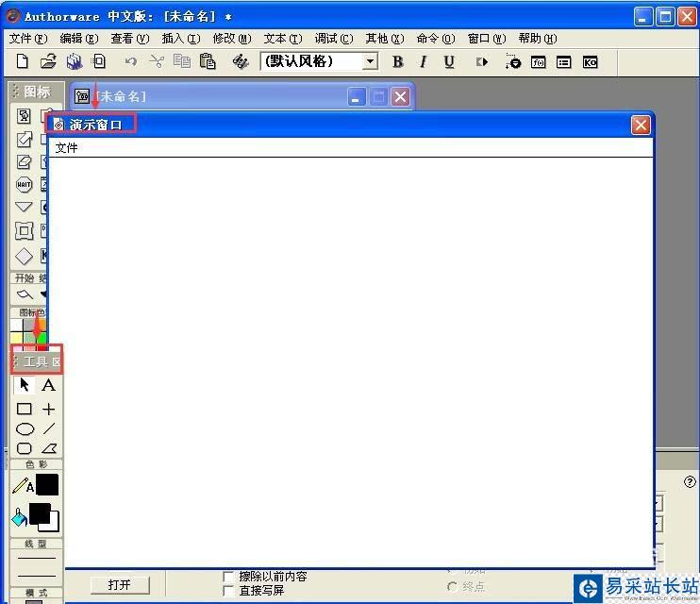
Task: Select the Start flag icon
Action: pos(25,294)
